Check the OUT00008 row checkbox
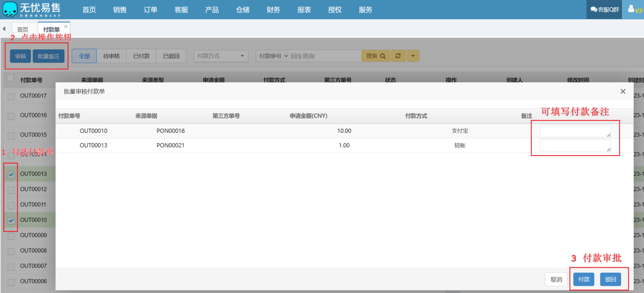 point(11,252)
